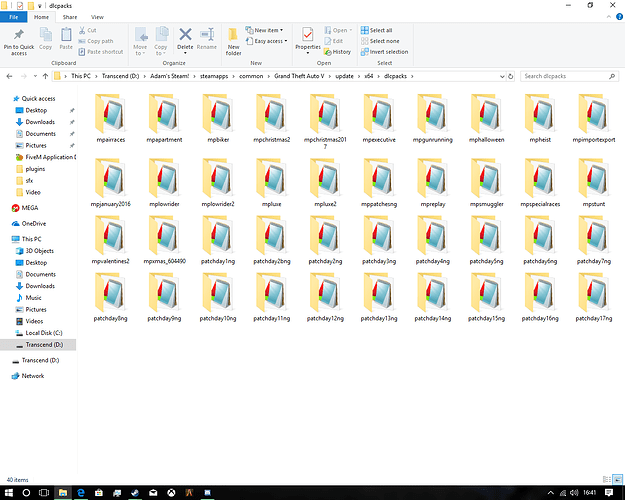Refresh the current folder view

[x=511, y=76]
